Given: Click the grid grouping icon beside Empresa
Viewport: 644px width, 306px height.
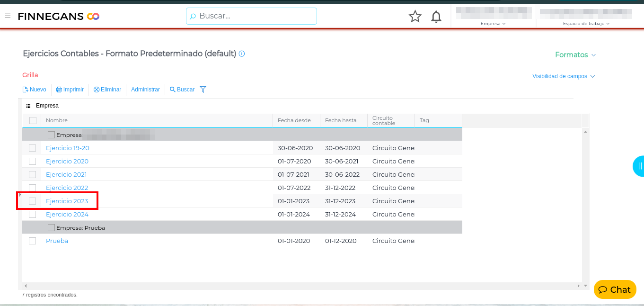Looking at the screenshot, I should [x=28, y=106].
